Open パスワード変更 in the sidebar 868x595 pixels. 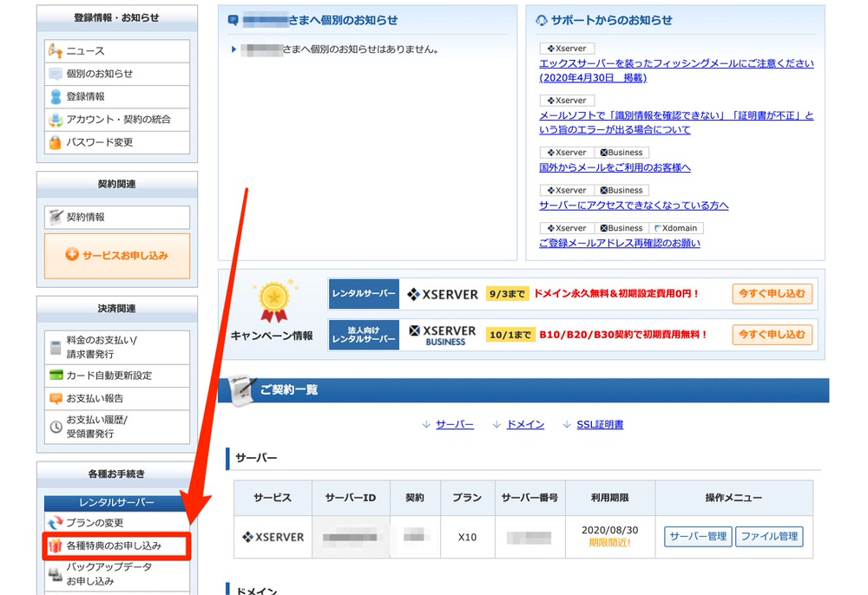(x=117, y=142)
